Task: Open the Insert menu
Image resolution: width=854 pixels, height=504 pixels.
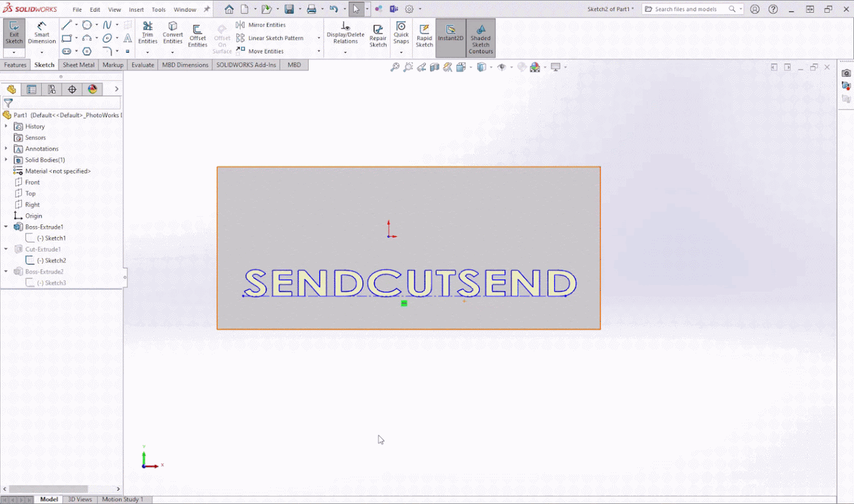Action: 136,9
